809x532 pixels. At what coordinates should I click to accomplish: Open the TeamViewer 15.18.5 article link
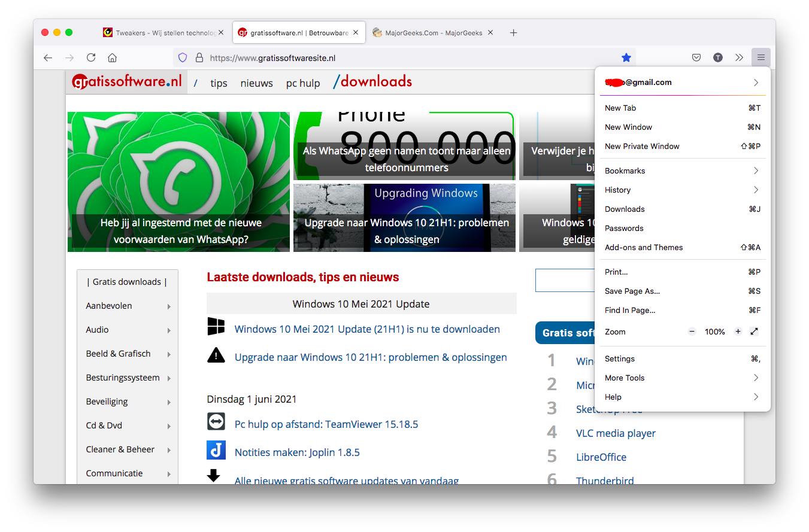(326, 424)
